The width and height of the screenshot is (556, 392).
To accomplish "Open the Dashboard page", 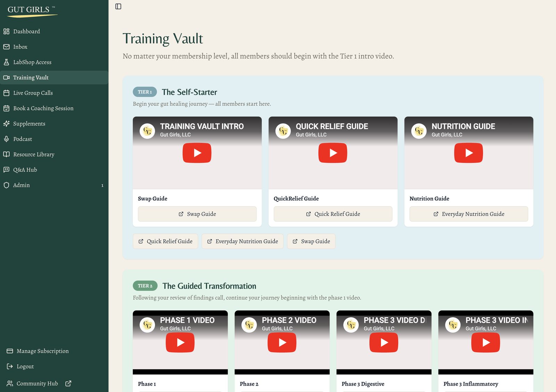I will click(x=54, y=31).
